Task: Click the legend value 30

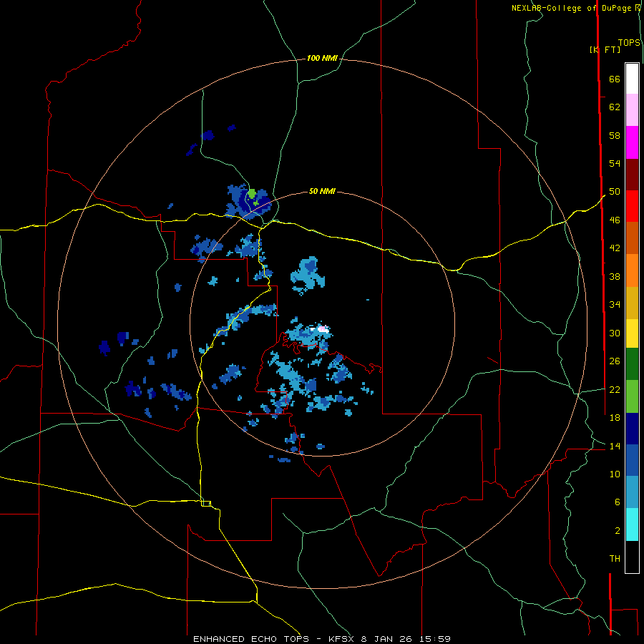Action: pos(615,333)
